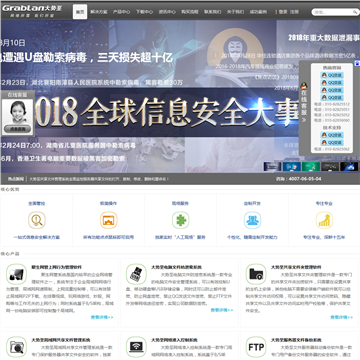Open the 联系我们 navigation item
This screenshot has width=360, height=360.
coord(213,12)
